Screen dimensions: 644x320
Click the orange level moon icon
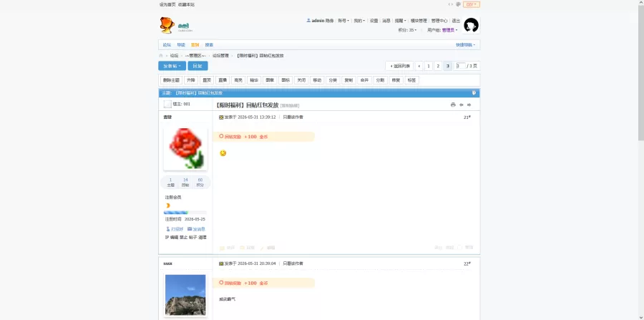pyautogui.click(x=167, y=205)
